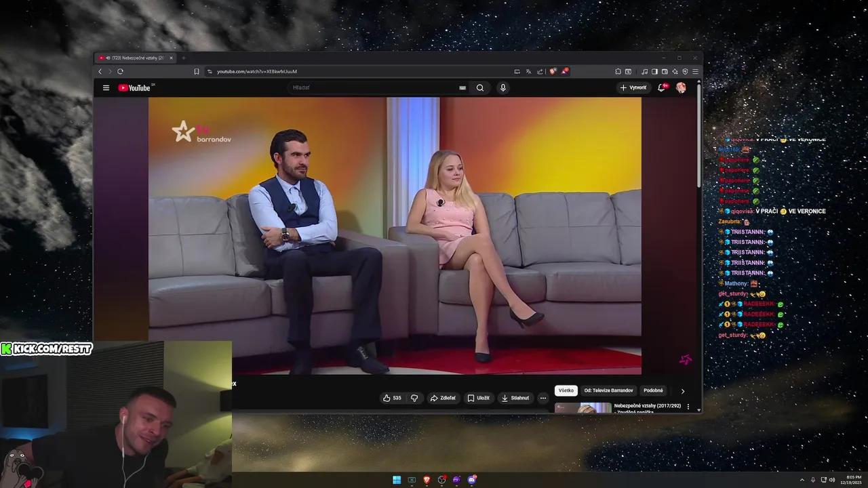Open the Nebezpečné vztahy (2017/292) thumbnail
This screenshot has height=488, width=868.
[x=583, y=407]
